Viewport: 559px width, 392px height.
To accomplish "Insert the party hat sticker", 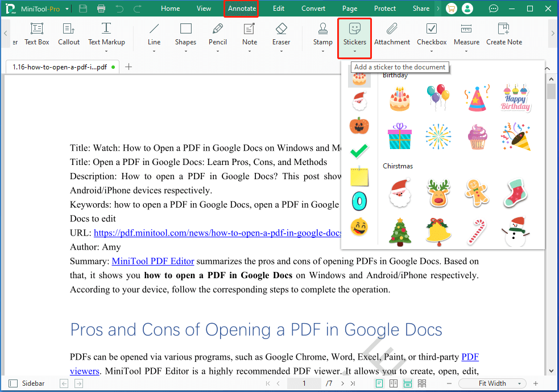I will [477, 98].
